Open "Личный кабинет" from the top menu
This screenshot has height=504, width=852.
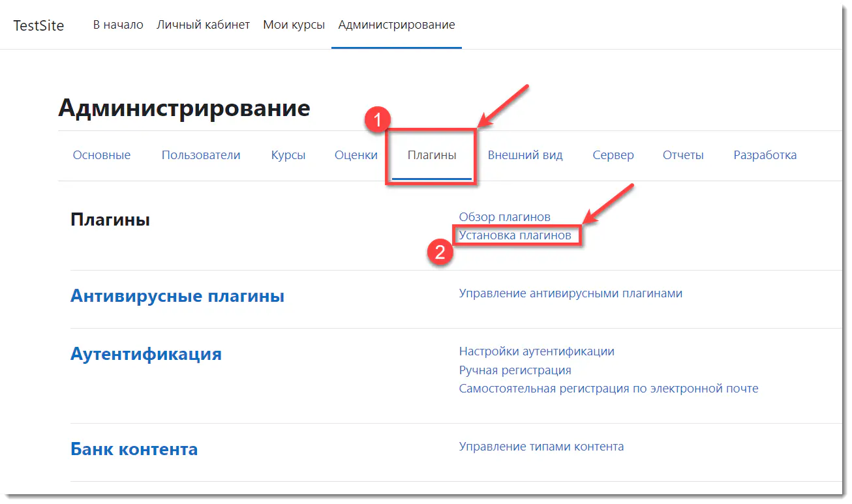(x=204, y=24)
